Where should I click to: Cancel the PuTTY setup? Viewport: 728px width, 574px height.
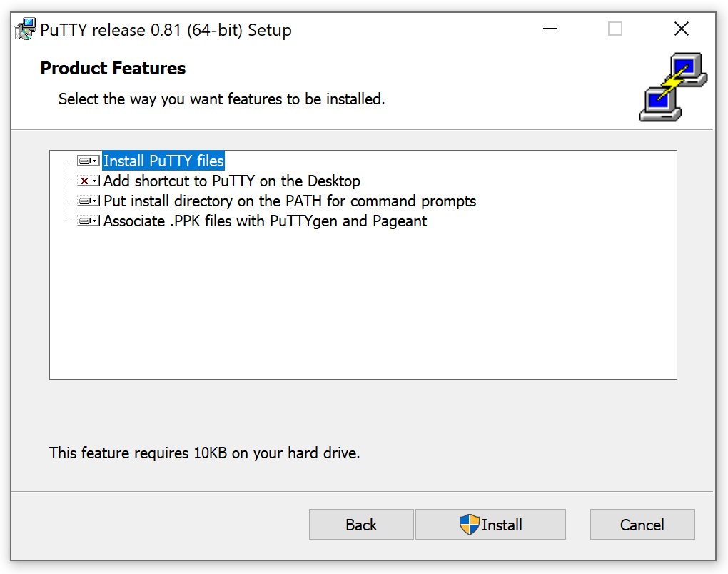point(642,525)
